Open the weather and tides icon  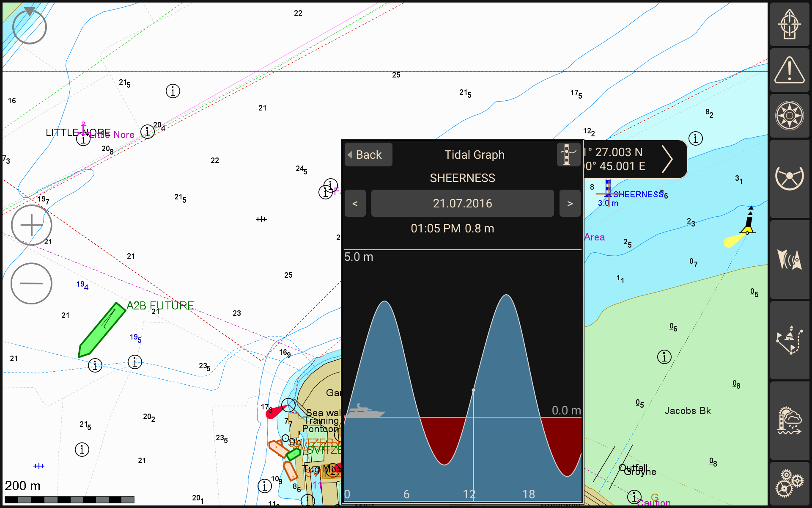789,421
